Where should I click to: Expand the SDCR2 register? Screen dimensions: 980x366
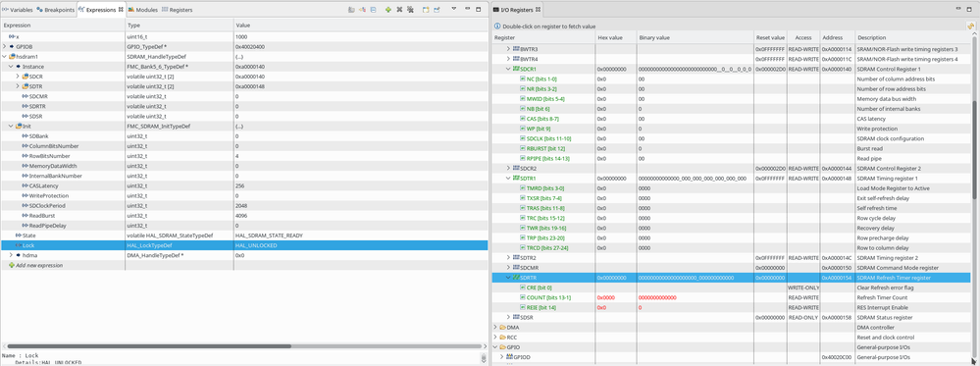point(508,169)
